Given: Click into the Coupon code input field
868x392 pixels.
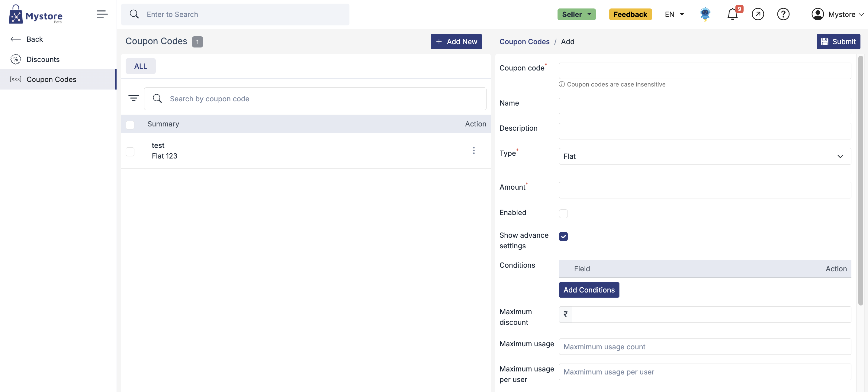Looking at the screenshot, I should coord(705,71).
